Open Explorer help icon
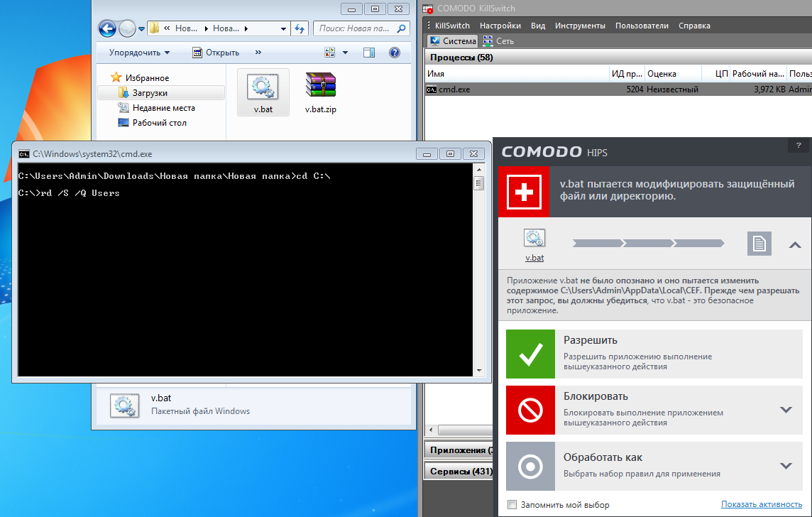Image resolution: width=812 pixels, height=517 pixels. pos(395,53)
